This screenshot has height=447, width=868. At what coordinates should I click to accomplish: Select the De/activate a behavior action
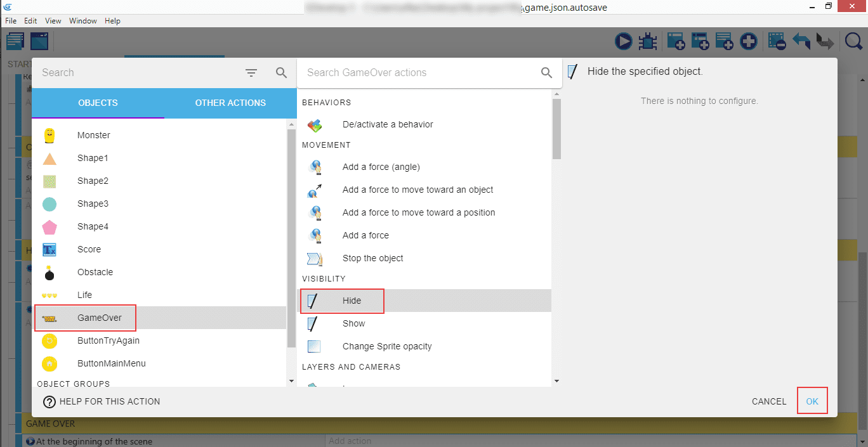(387, 124)
